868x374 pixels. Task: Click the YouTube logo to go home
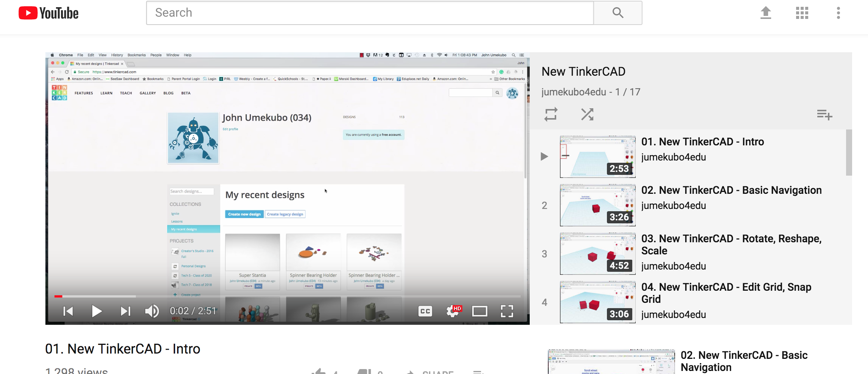tap(48, 12)
